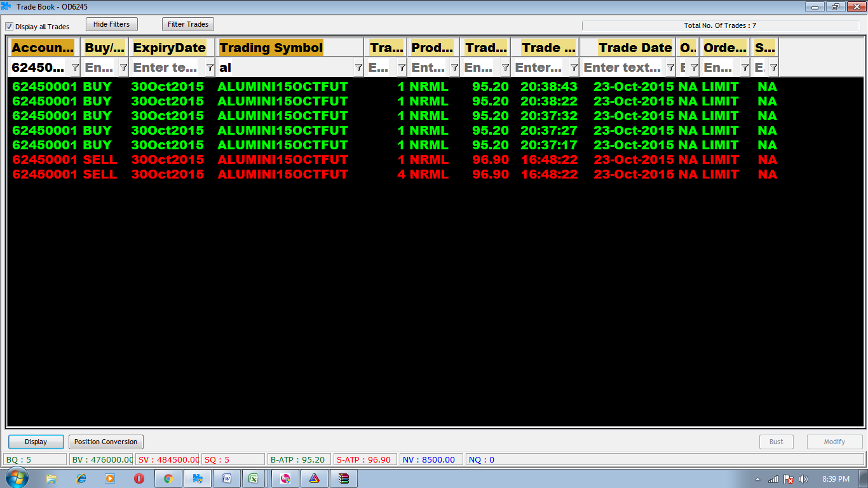868x488 pixels.
Task: Click the 'NV : 8500.00' status entry
Action: [431, 459]
